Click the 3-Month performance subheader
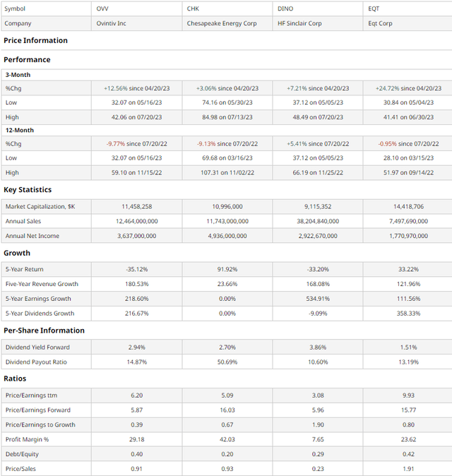The image size is (452, 476). point(18,75)
